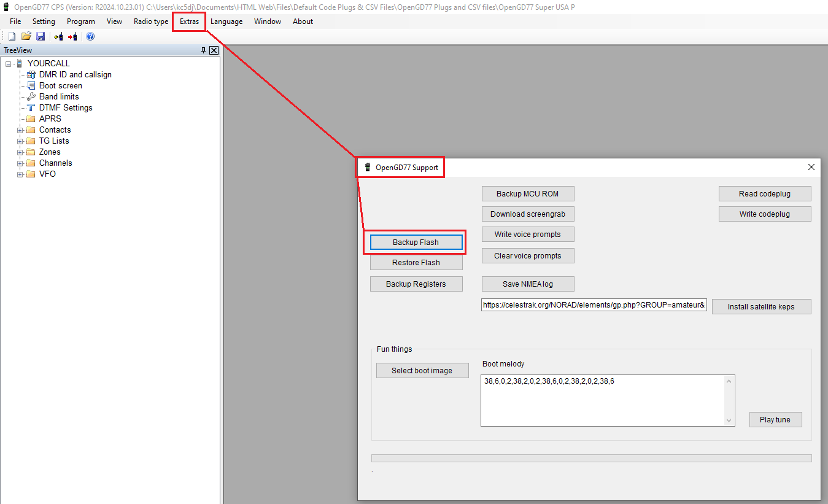This screenshot has height=504, width=828.
Task: Expand the TG Lists tree node
Action: click(x=20, y=141)
